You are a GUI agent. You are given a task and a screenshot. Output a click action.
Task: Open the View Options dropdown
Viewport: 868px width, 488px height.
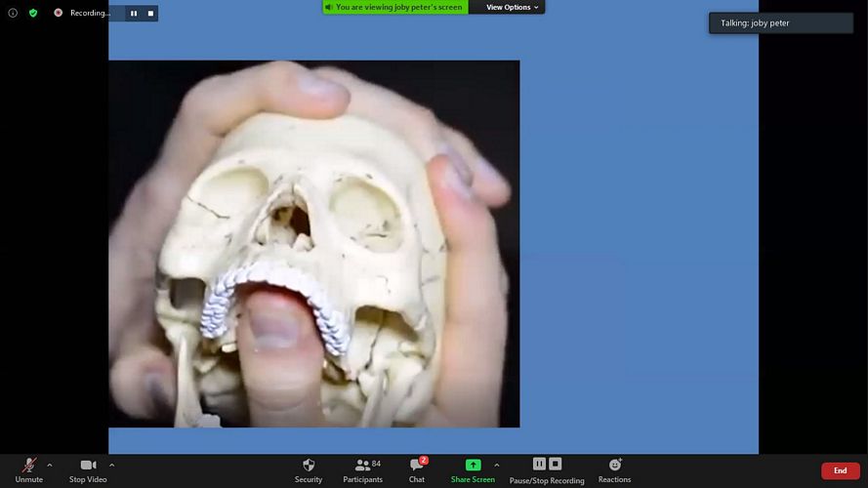512,7
